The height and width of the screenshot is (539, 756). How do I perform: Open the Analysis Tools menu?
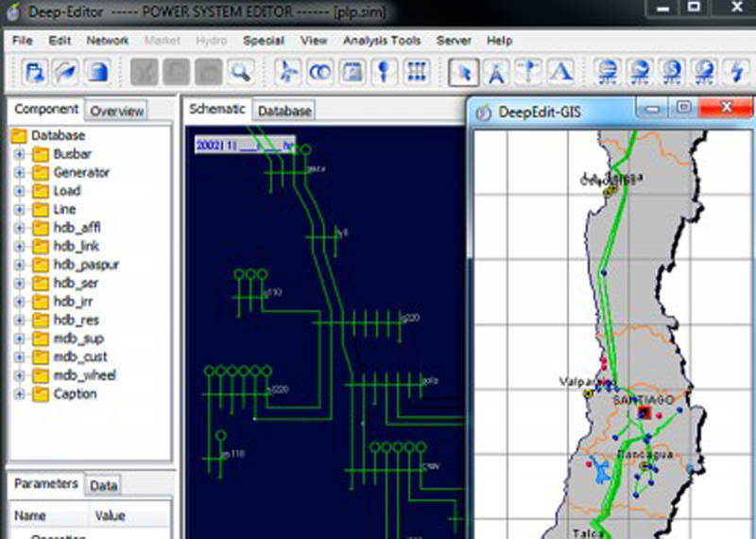click(x=381, y=41)
